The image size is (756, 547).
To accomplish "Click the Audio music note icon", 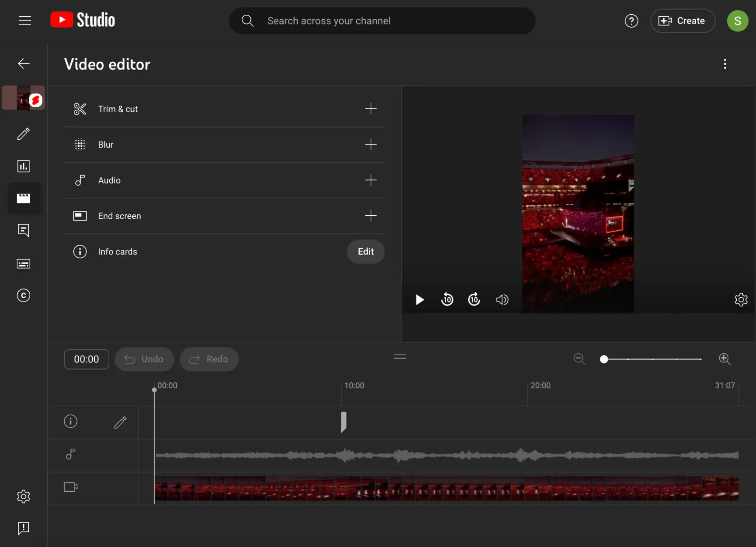I will click(80, 180).
